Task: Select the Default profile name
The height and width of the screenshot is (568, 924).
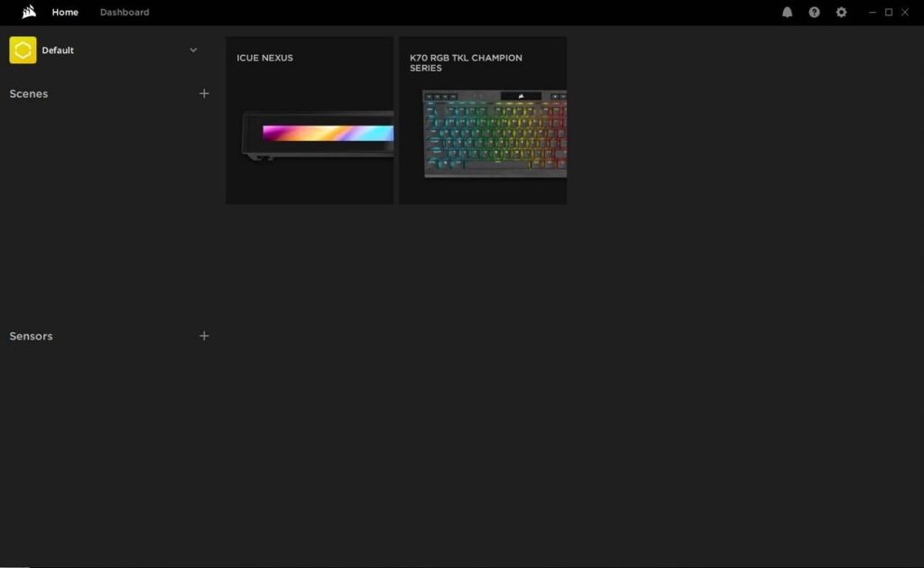Action: coord(58,51)
